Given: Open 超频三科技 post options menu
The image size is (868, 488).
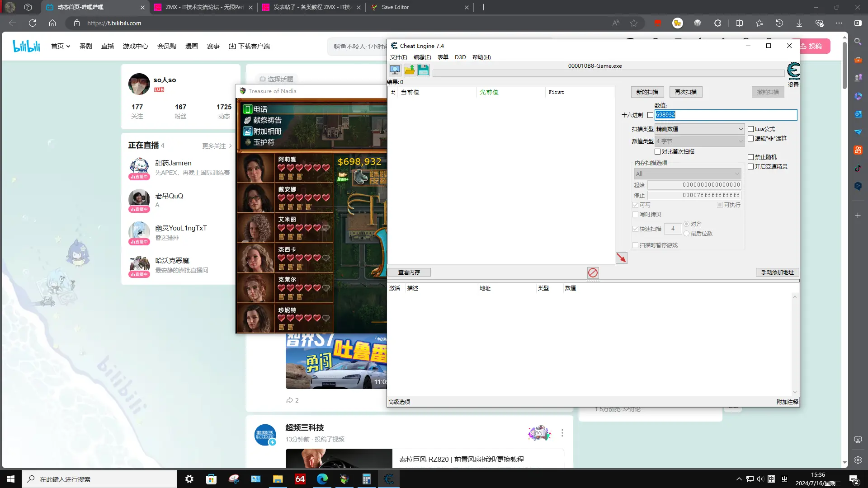Looking at the screenshot, I should pyautogui.click(x=562, y=433).
